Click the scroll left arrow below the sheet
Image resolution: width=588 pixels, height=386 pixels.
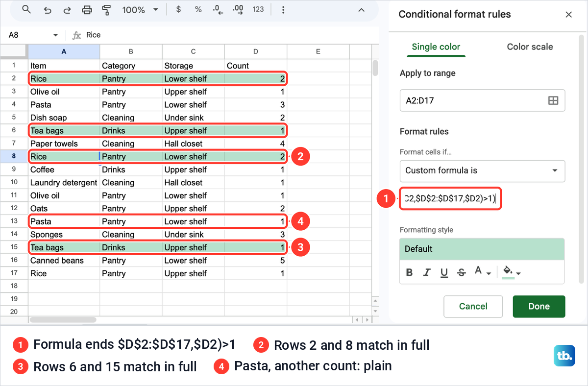coord(357,320)
